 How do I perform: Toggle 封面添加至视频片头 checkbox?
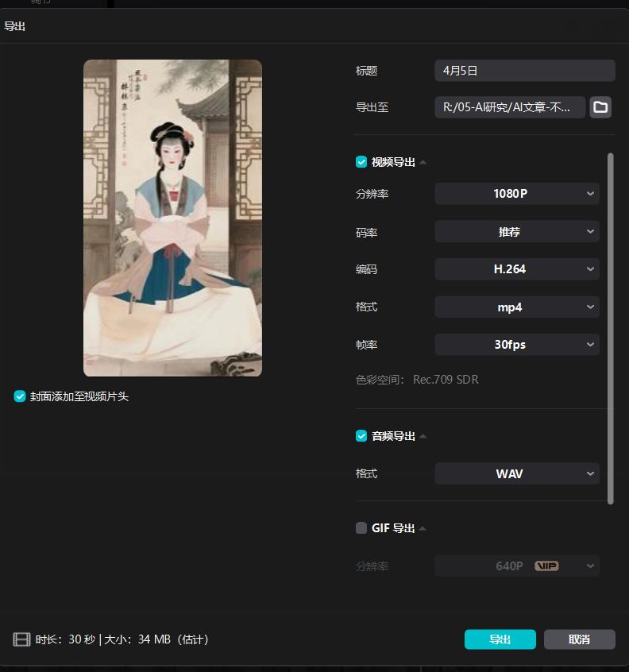click(x=20, y=396)
